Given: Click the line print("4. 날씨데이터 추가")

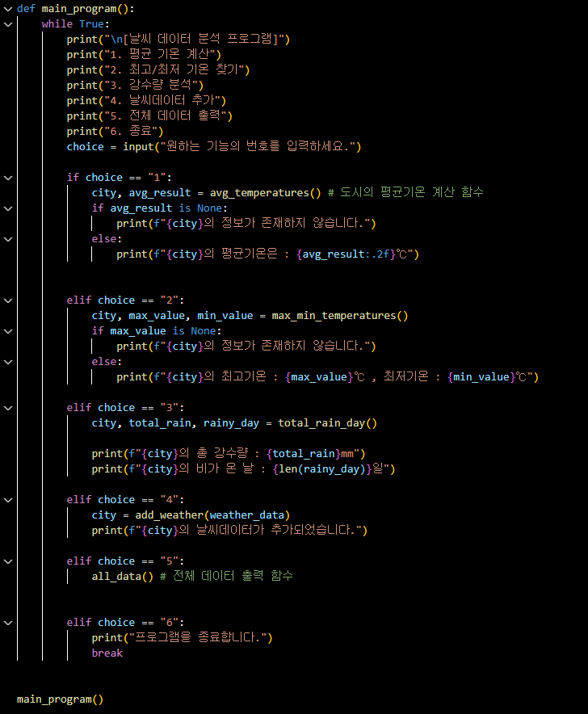Looking at the screenshot, I should tap(146, 101).
